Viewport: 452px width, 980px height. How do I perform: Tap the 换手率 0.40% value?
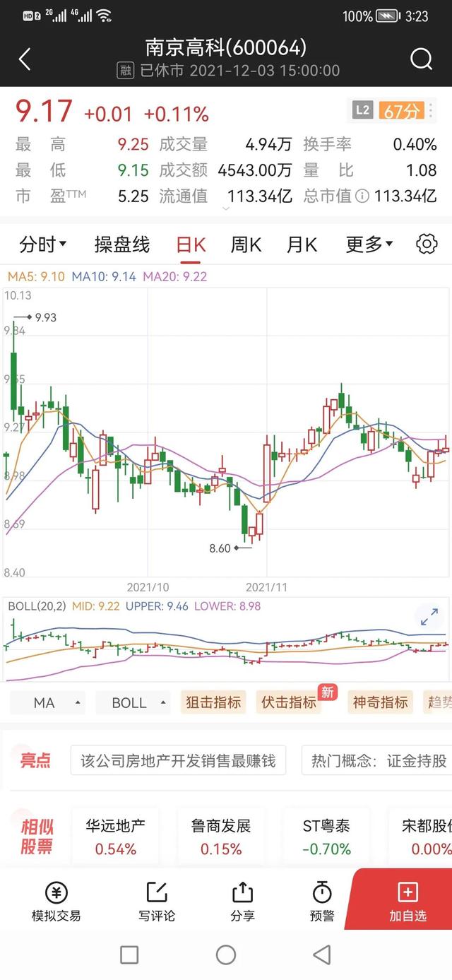415,145
